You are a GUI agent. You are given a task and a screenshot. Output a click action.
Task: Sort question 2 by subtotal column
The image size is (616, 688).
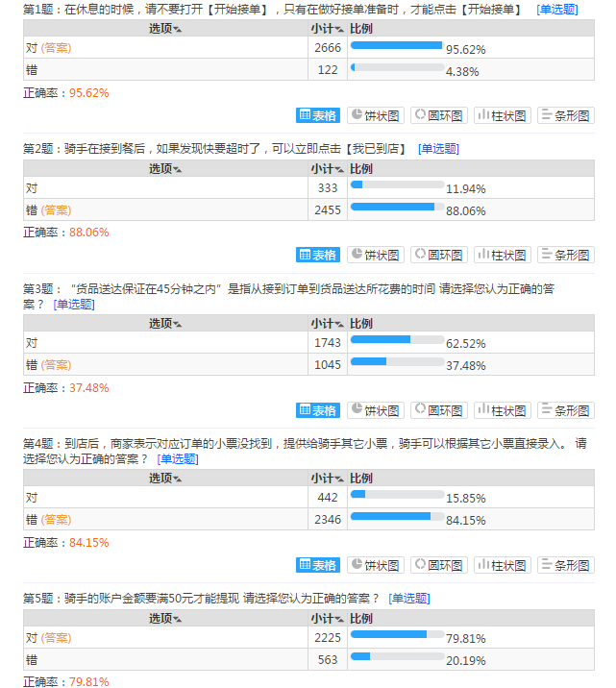click(326, 168)
